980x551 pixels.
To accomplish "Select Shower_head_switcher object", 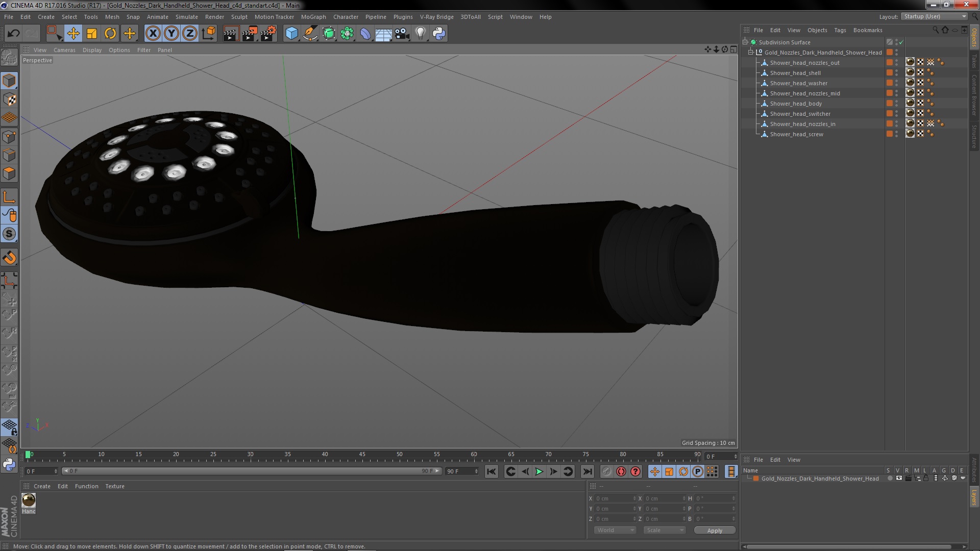I will tap(800, 114).
